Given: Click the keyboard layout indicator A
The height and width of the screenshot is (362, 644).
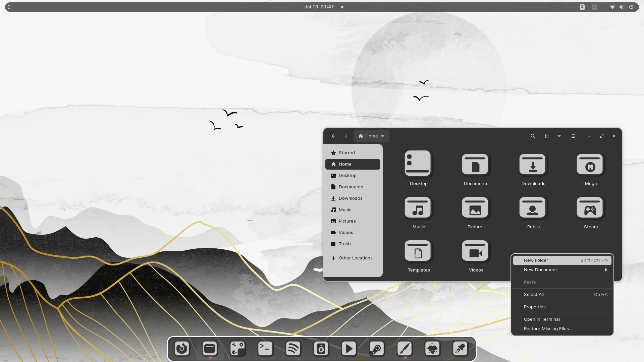Looking at the screenshot, I should [594, 7].
